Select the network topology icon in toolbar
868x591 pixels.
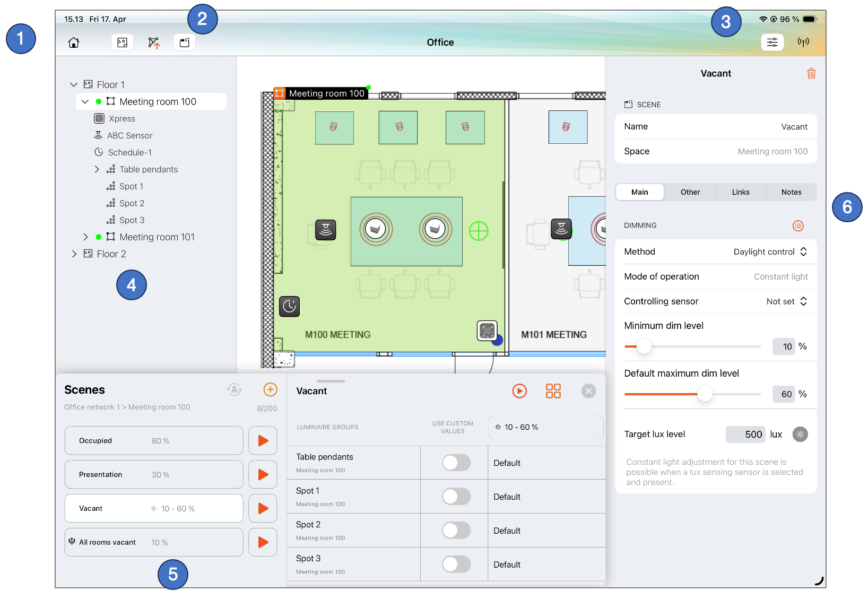[153, 42]
